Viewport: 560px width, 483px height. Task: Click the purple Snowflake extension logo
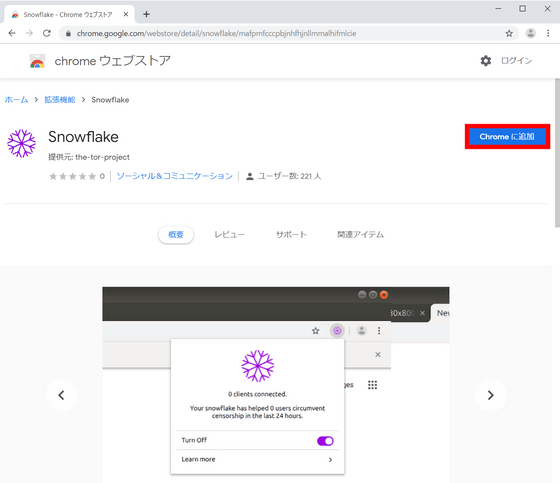click(x=21, y=143)
